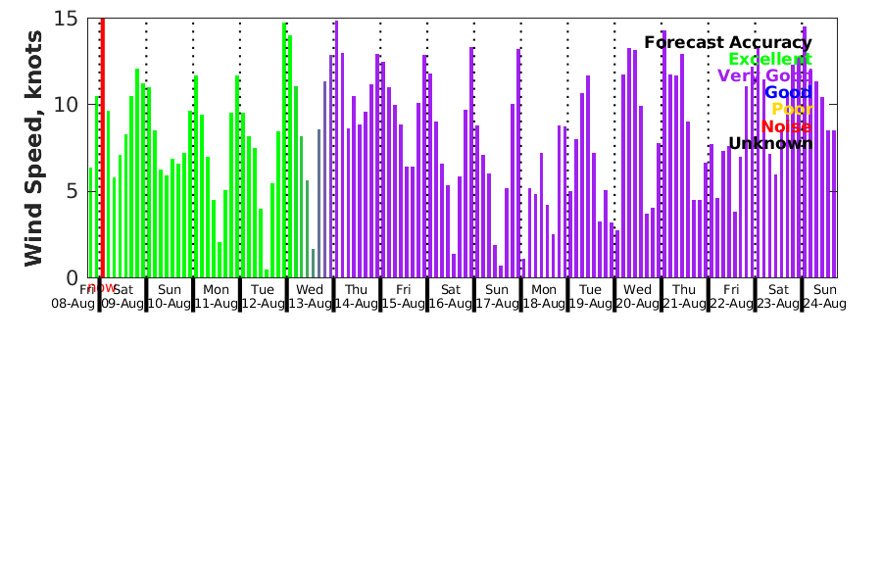Click the 'Wed 20-Aug' date label
Image resolution: width=882 pixels, height=588 pixels.
(x=638, y=297)
